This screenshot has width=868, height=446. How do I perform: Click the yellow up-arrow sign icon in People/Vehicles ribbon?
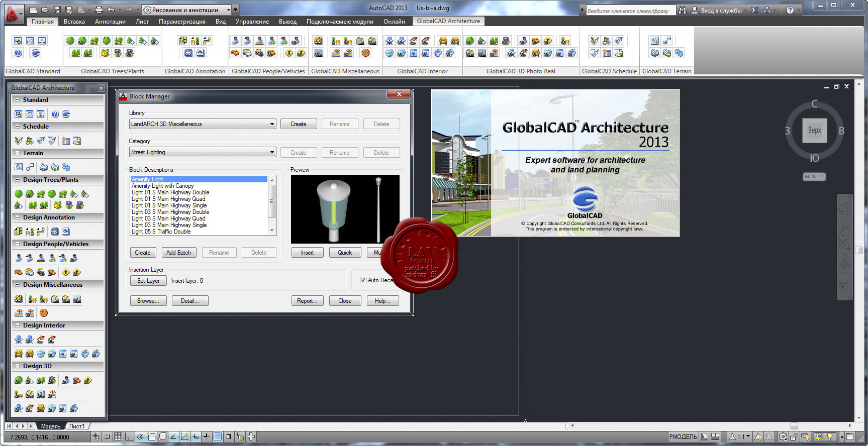click(289, 53)
